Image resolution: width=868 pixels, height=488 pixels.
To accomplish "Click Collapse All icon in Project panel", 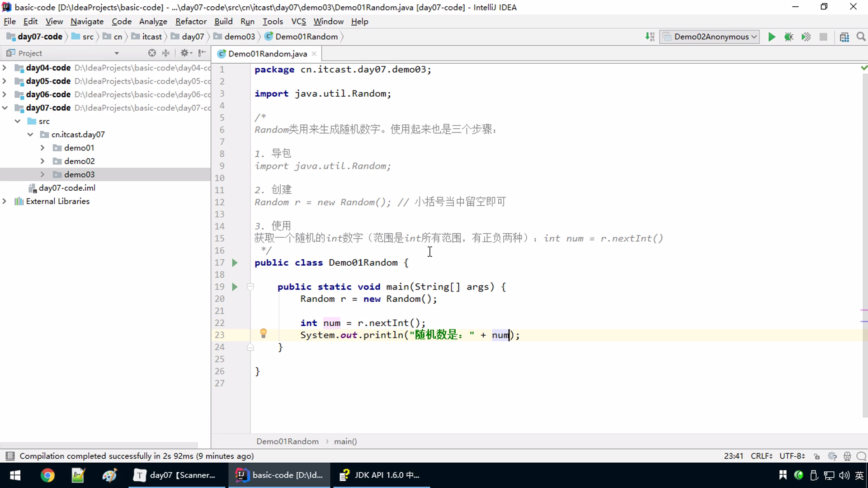I will [166, 53].
